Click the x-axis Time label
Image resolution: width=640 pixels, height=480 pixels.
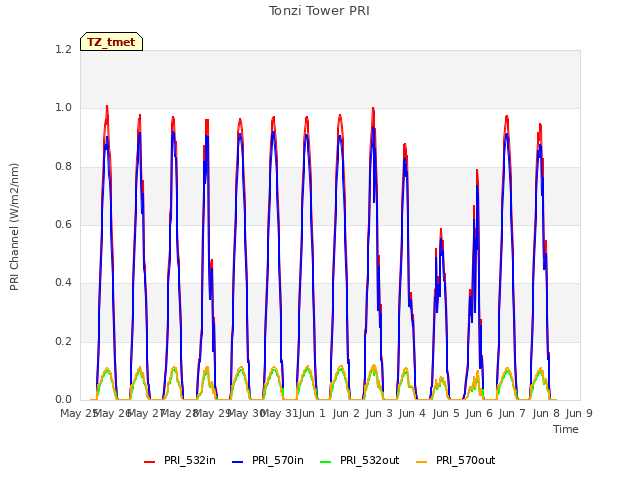click(566, 429)
